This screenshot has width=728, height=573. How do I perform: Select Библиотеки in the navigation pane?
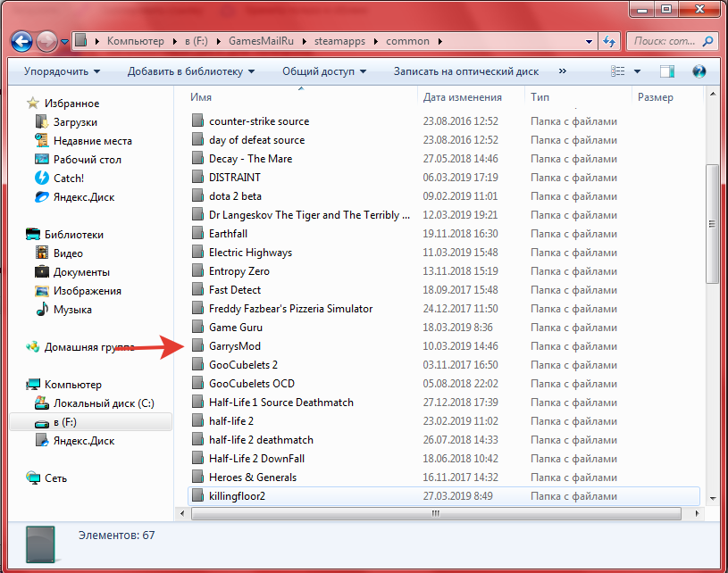point(74,235)
